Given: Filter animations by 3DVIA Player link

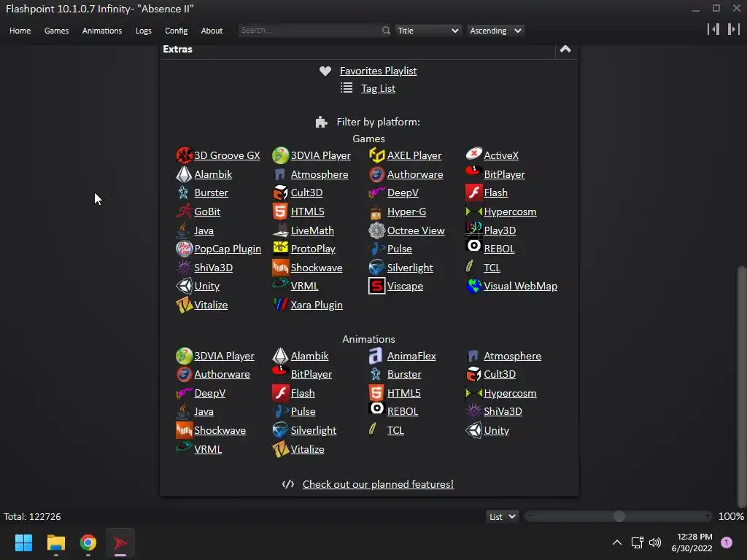Looking at the screenshot, I should point(224,356).
